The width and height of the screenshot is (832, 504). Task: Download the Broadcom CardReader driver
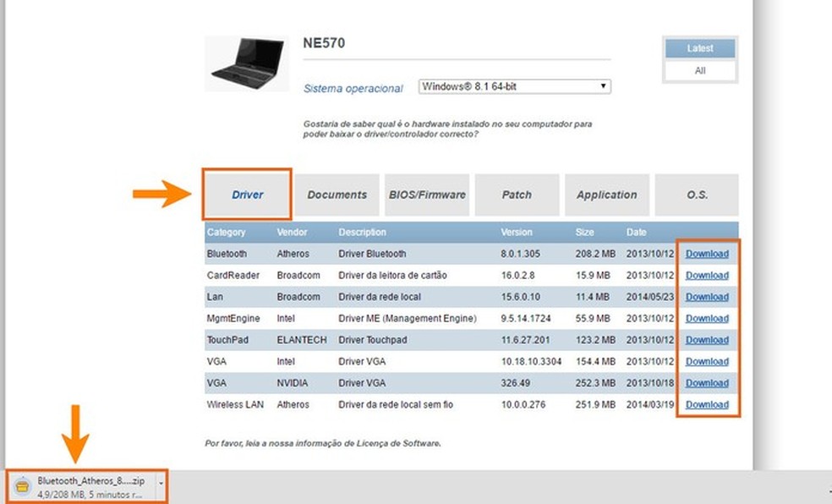(707, 275)
